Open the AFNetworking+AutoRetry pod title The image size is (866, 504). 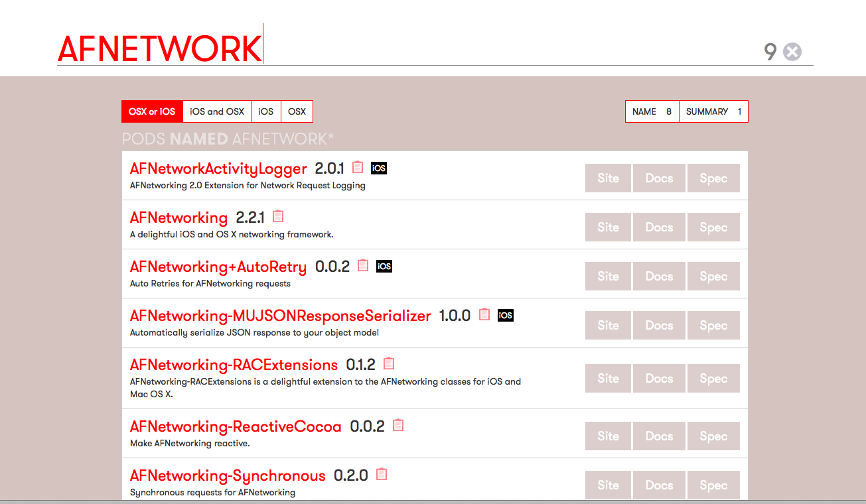tap(218, 267)
